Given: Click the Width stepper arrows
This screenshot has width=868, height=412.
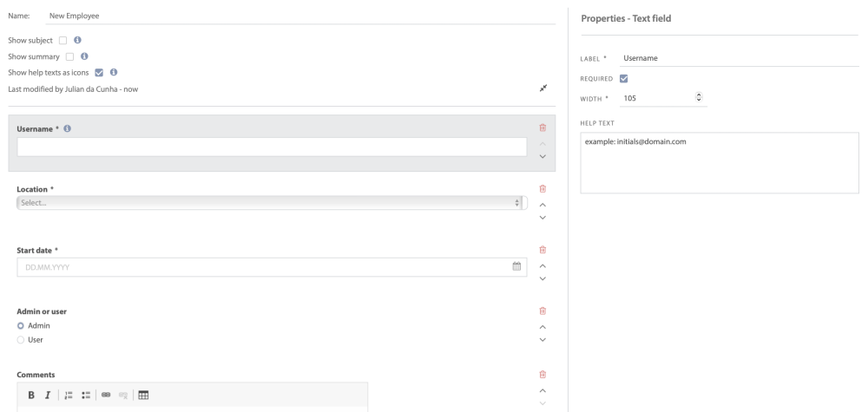Looking at the screenshot, I should click(x=699, y=98).
